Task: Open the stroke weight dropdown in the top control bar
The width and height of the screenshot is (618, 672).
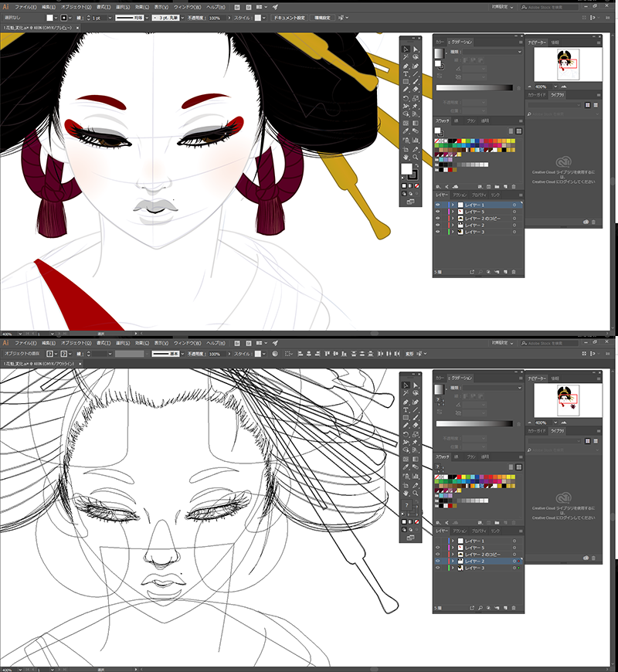Action: pos(110,18)
